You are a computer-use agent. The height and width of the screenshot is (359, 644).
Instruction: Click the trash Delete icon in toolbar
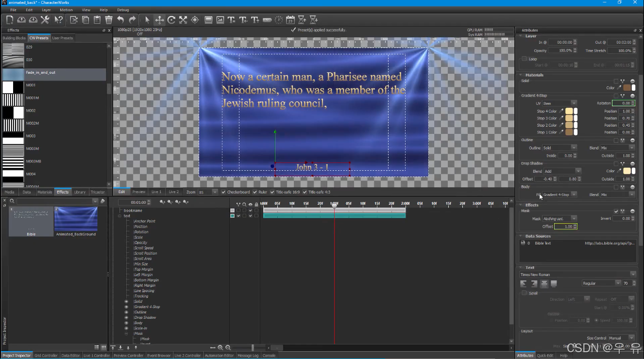point(109,20)
